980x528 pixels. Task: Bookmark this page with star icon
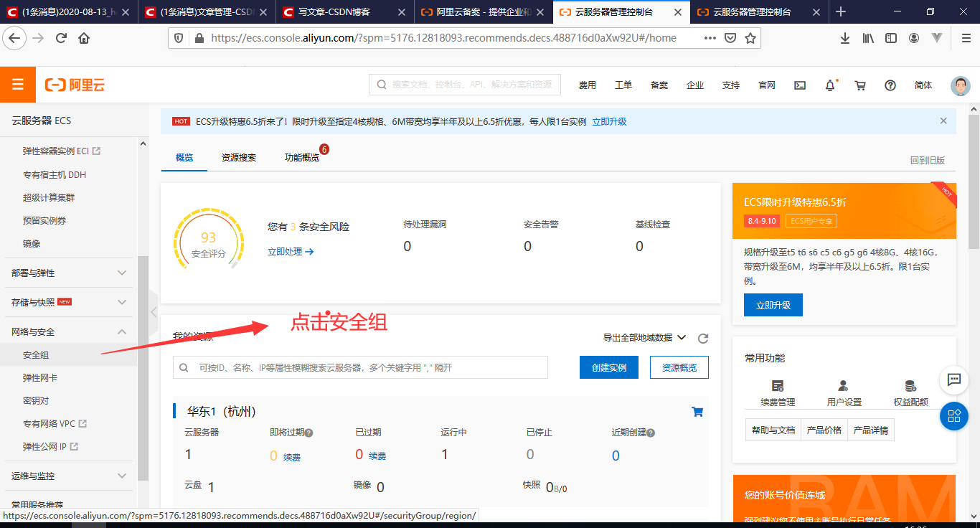[750, 38]
